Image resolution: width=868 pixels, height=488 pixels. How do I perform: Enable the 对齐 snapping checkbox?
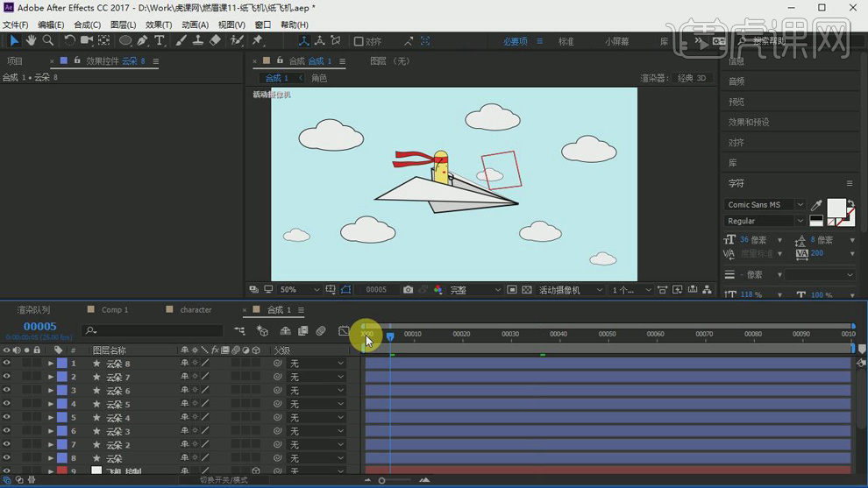(x=359, y=41)
